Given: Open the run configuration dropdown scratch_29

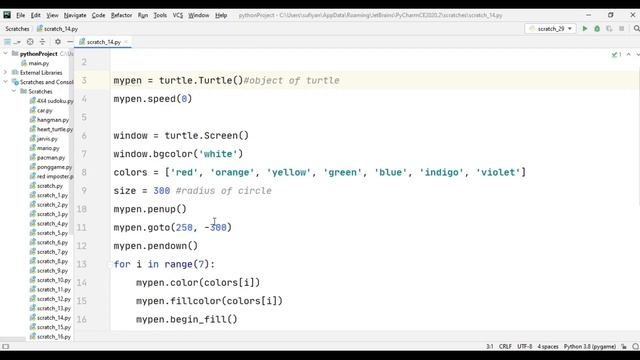Looking at the screenshot, I should (x=551, y=29).
